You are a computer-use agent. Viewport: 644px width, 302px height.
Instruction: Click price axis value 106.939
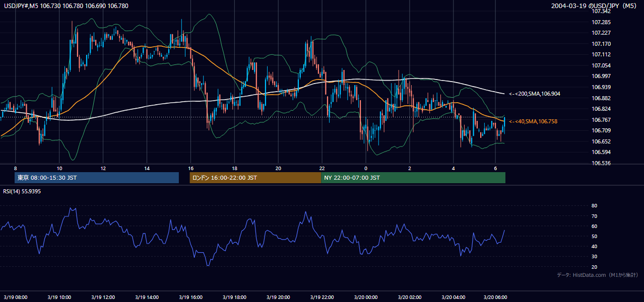tap(601, 87)
